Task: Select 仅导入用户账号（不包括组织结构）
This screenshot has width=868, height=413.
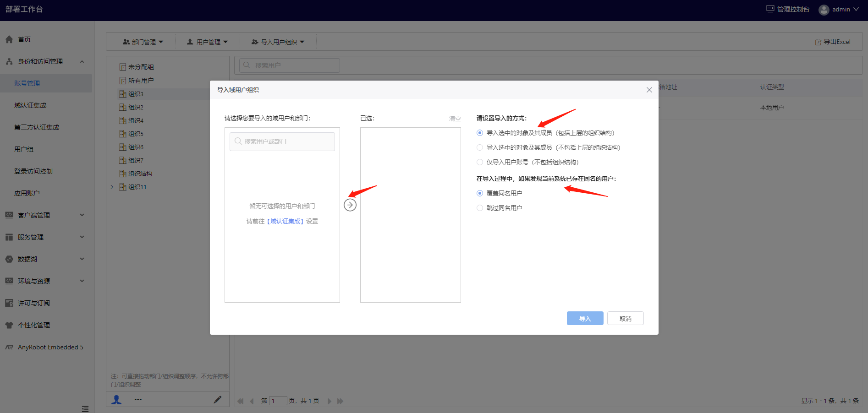Action: click(x=480, y=162)
